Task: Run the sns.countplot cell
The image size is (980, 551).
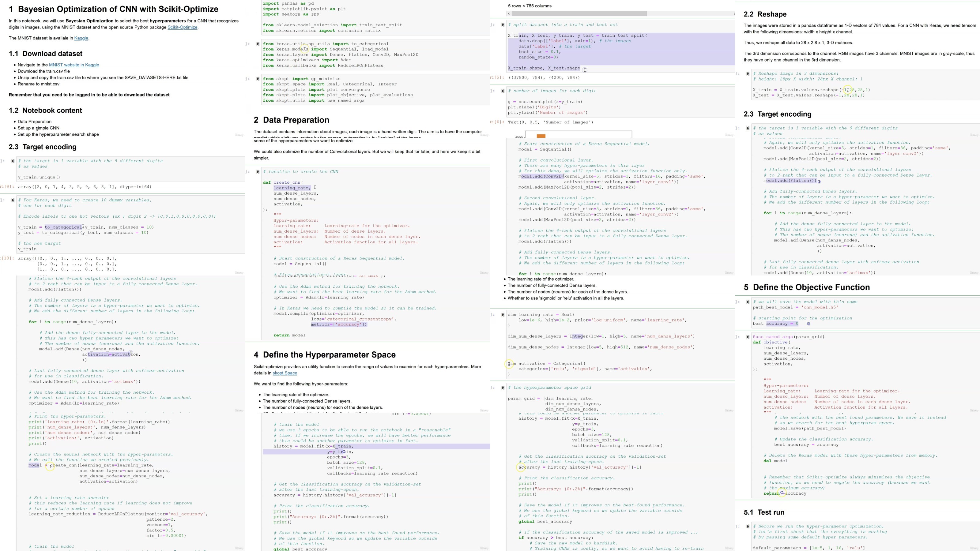Action: click(503, 91)
